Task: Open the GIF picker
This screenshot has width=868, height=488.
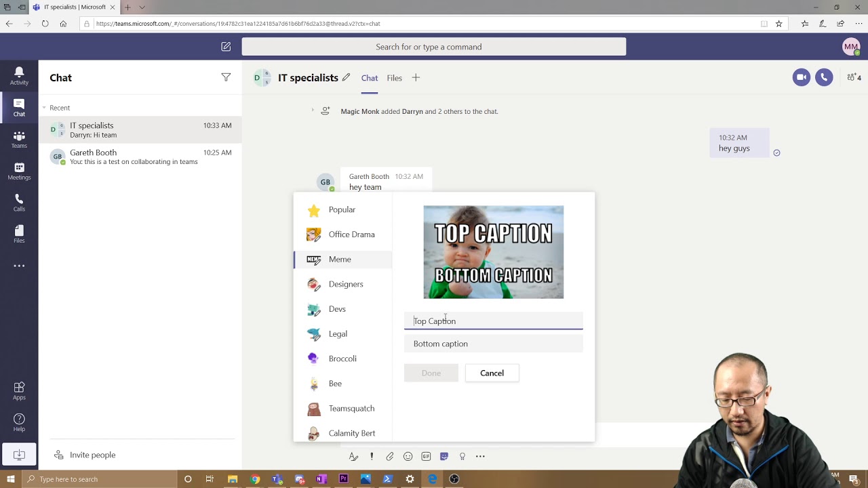Action: click(426, 456)
